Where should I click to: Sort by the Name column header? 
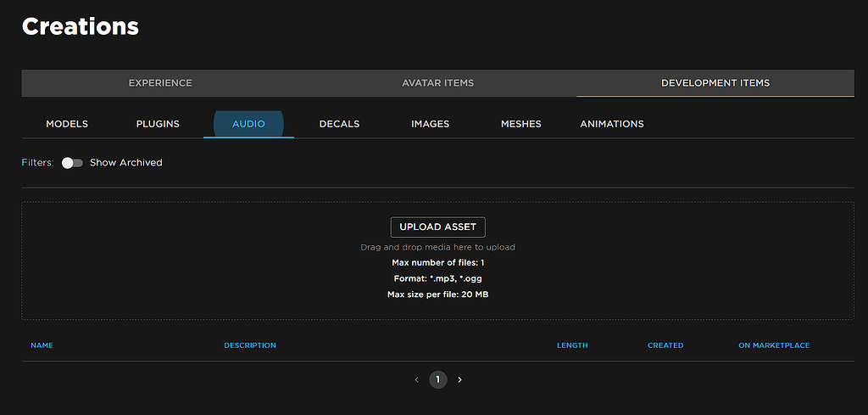pyautogui.click(x=42, y=345)
